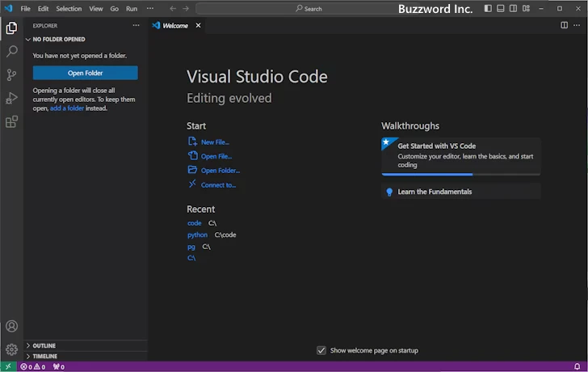Click the New File link

pyautogui.click(x=215, y=142)
